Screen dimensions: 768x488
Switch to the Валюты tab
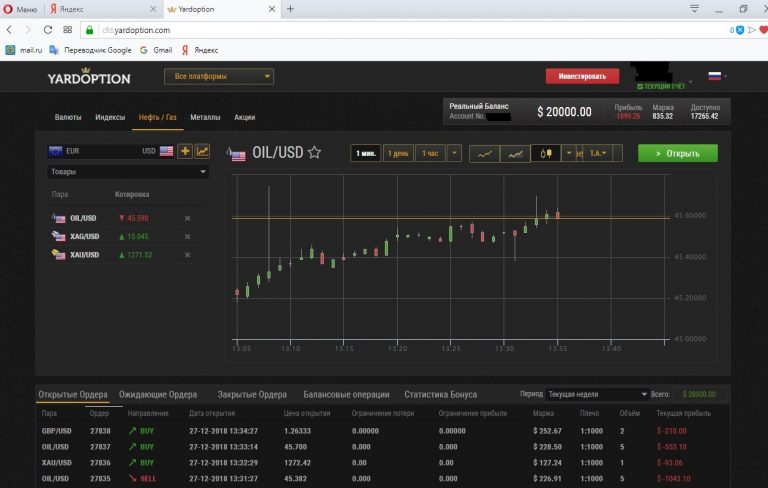tap(68, 117)
